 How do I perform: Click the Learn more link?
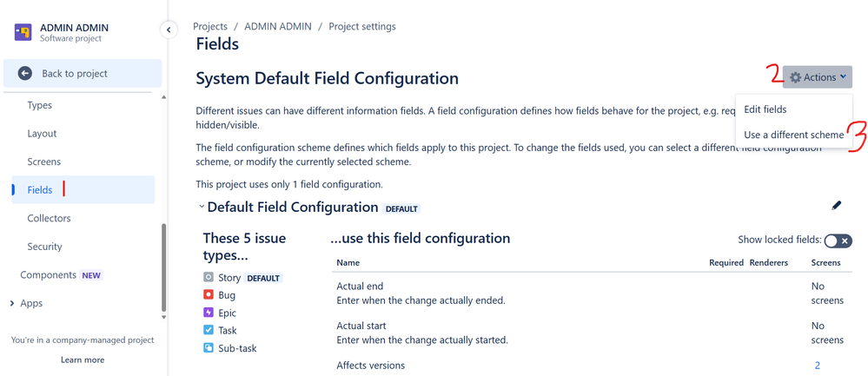[83, 360]
